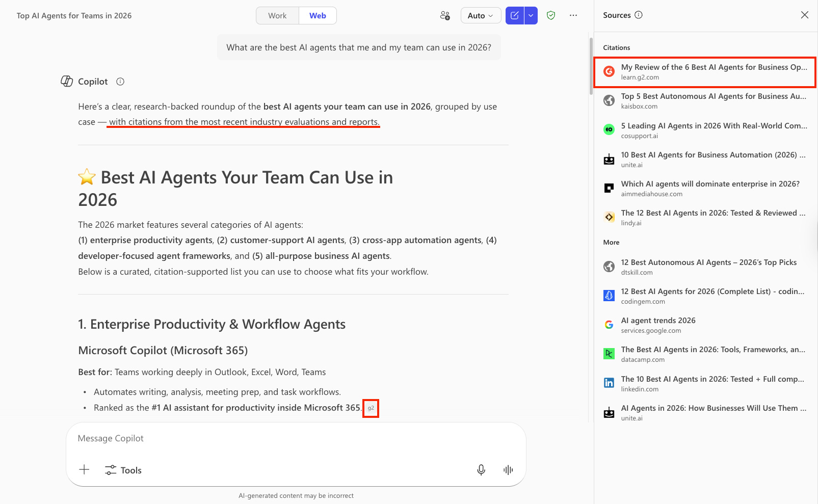Click the Lindy favicon icon
This screenshot has height=504, width=818.
click(609, 218)
